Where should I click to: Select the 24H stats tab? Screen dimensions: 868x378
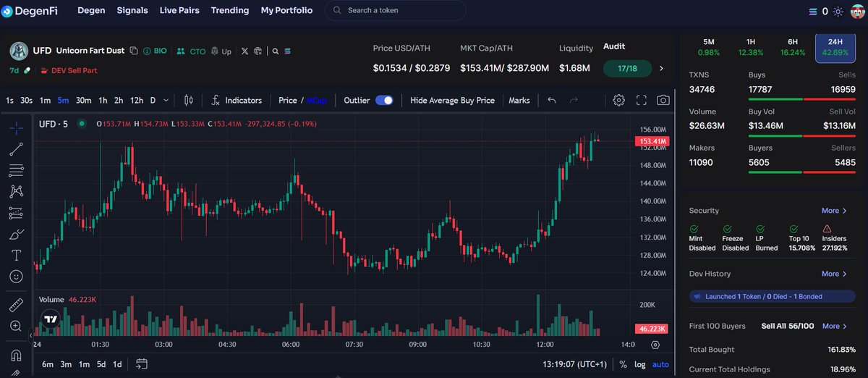click(836, 48)
